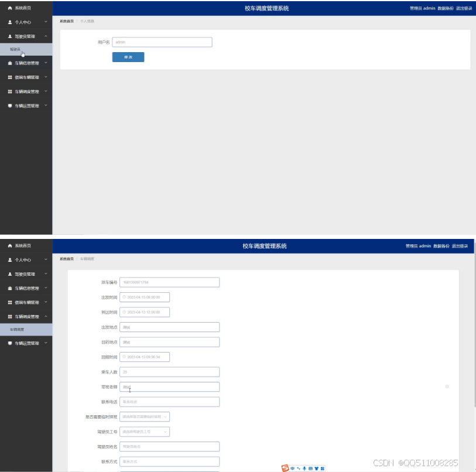Click icon beside 车辆信息管理 on 个人信息 page
The width and height of the screenshot is (476, 472).
[10, 63]
